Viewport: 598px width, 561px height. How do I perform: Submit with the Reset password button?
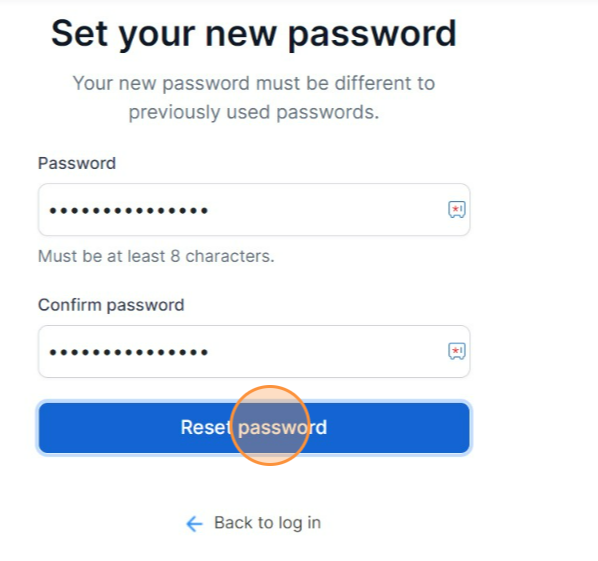(x=254, y=428)
